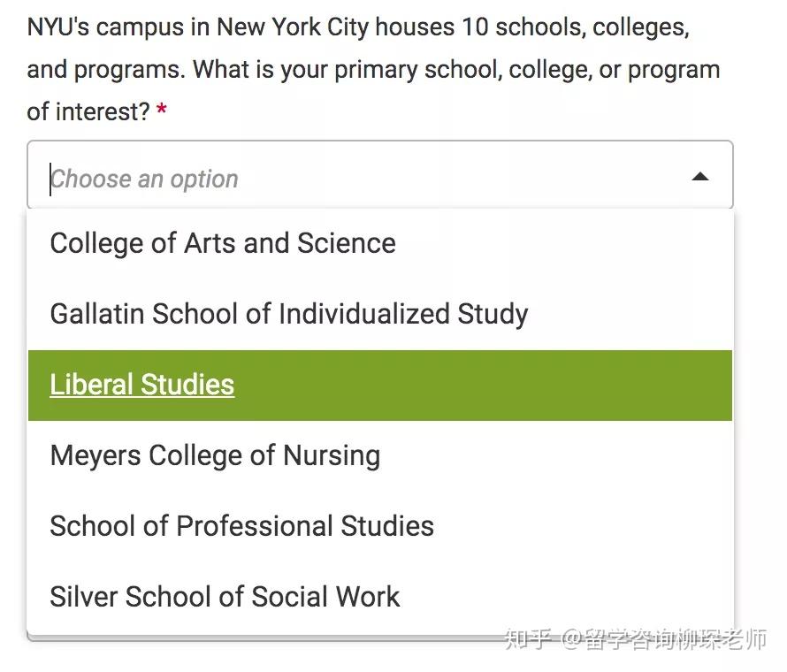787x672 pixels.
Task: Collapse the dropdown using the arrow triangle
Action: click(x=700, y=176)
